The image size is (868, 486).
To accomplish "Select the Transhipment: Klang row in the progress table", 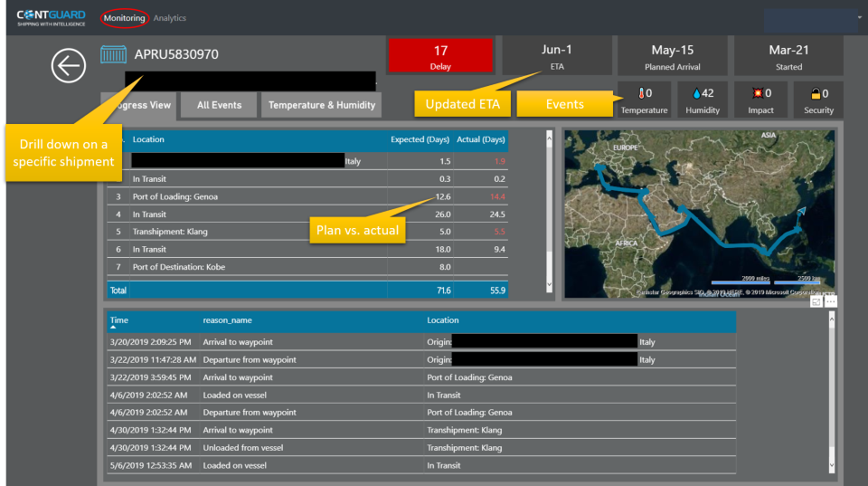I will 170,232.
